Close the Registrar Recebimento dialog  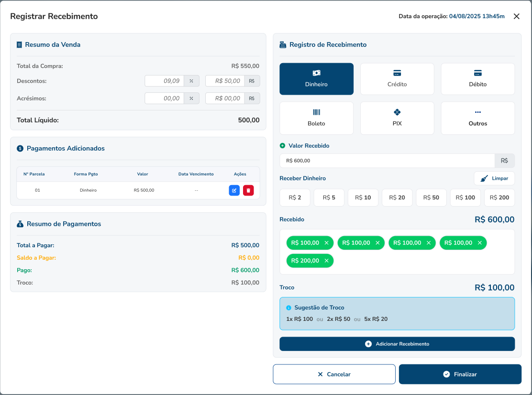(x=516, y=16)
